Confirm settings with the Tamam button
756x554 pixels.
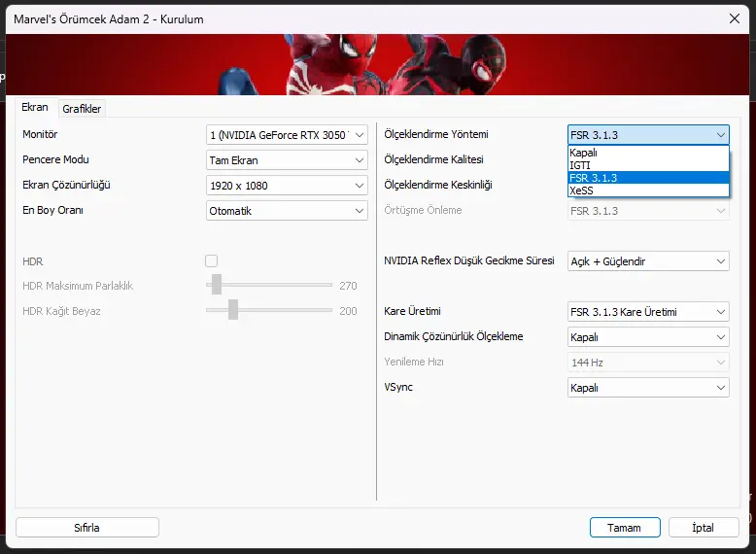(625, 528)
